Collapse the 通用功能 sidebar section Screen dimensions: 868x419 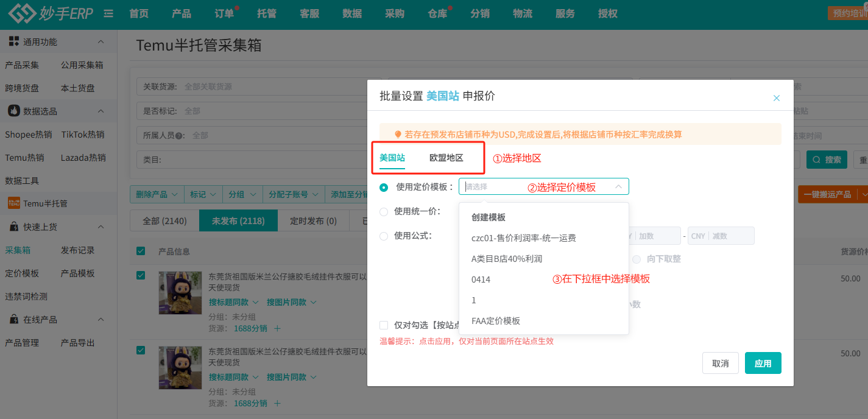coord(101,41)
